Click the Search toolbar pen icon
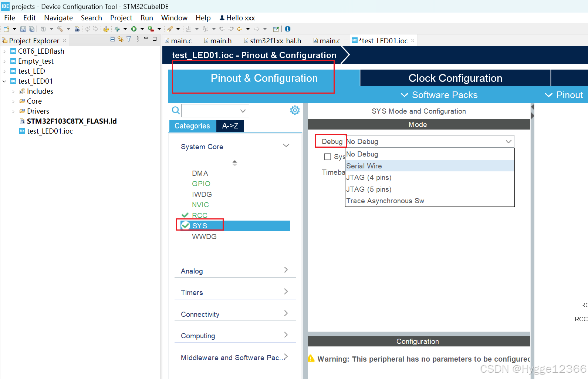This screenshot has width=588, height=379. coord(170,29)
